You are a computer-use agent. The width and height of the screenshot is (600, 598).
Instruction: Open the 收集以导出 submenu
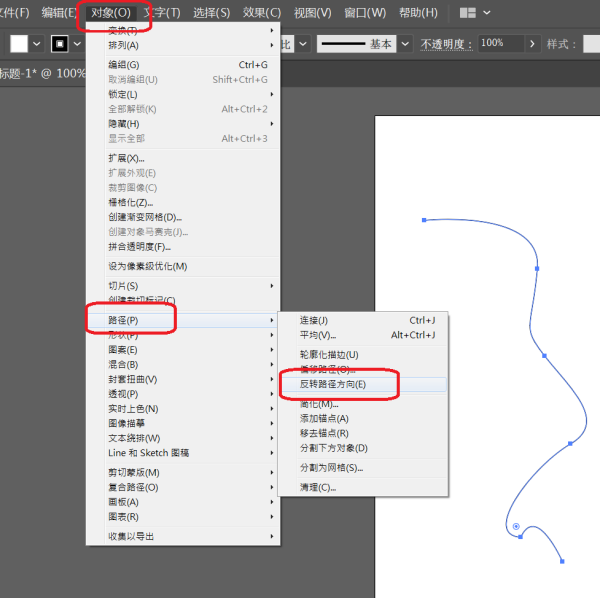point(183,536)
